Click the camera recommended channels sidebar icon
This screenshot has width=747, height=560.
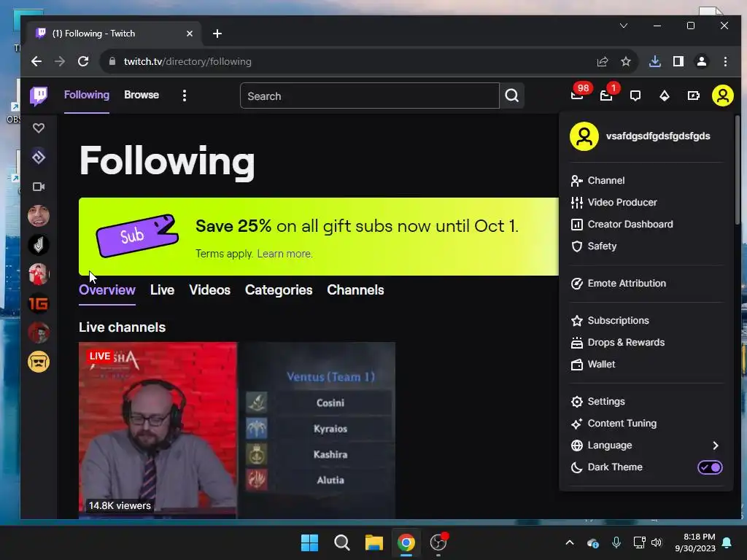point(39,186)
